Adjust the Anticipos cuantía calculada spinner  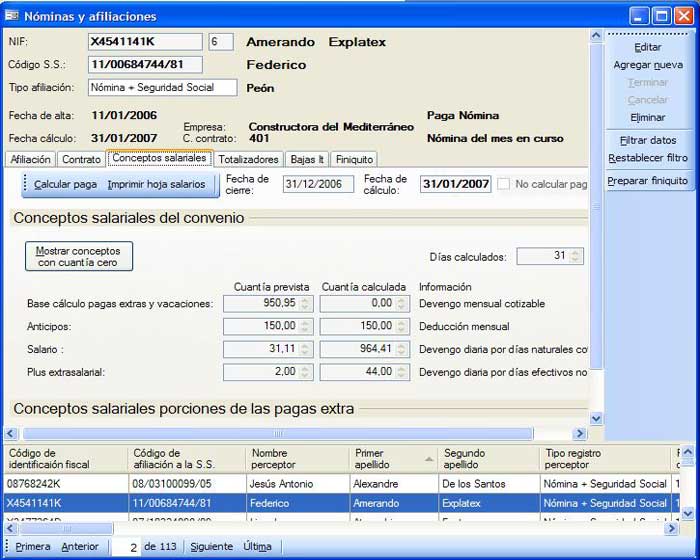pos(402,326)
